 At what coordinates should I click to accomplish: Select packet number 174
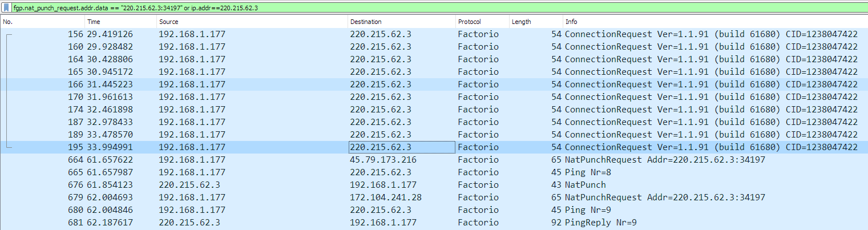(434, 109)
